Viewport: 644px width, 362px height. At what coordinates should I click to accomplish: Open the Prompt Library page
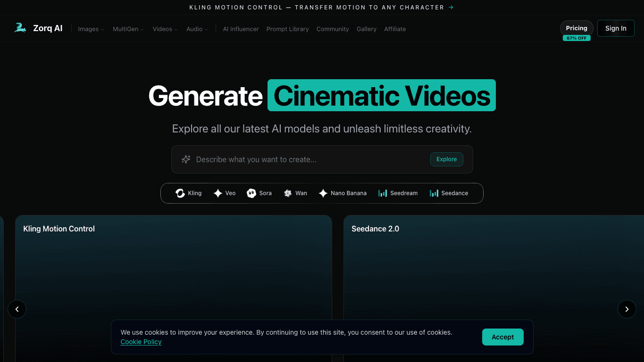click(287, 29)
